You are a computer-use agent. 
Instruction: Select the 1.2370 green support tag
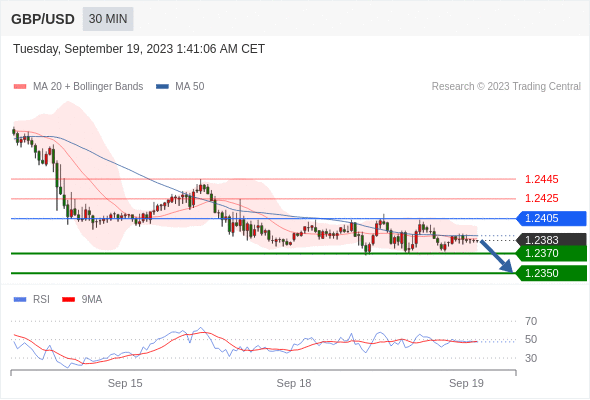(x=551, y=253)
